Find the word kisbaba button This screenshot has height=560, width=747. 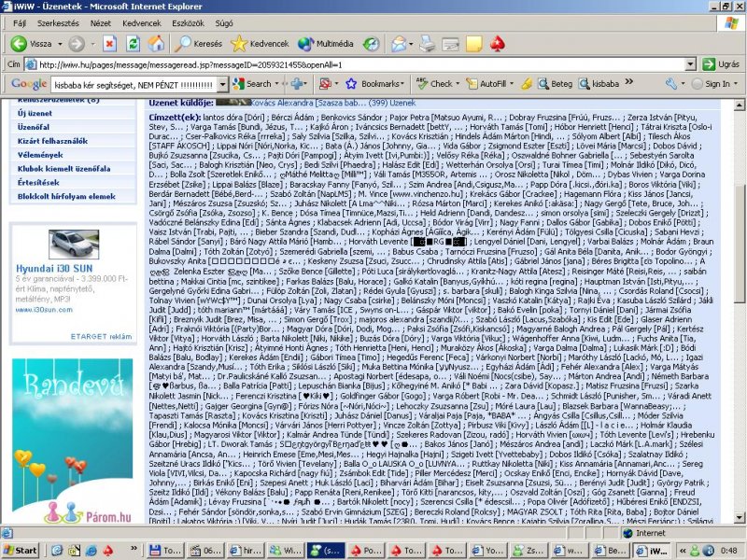pos(599,84)
